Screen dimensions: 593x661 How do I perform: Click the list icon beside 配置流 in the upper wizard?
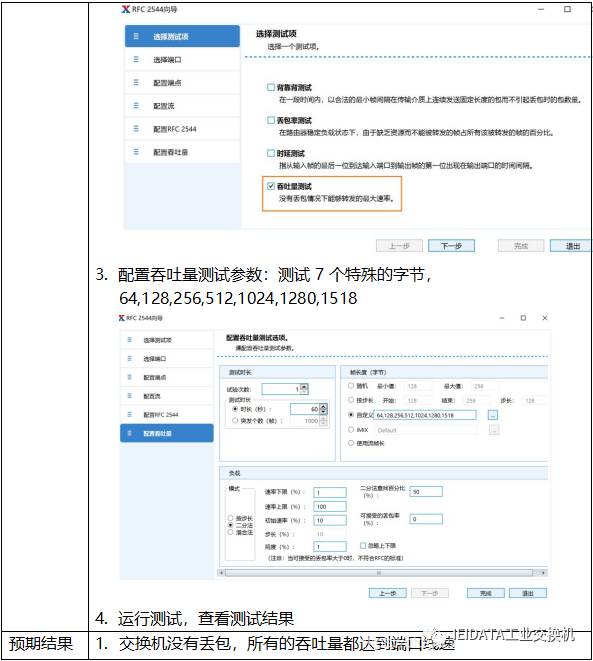pos(136,105)
